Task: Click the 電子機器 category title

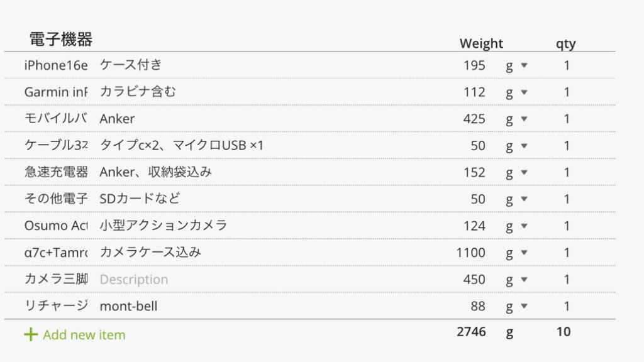Action: point(61,40)
